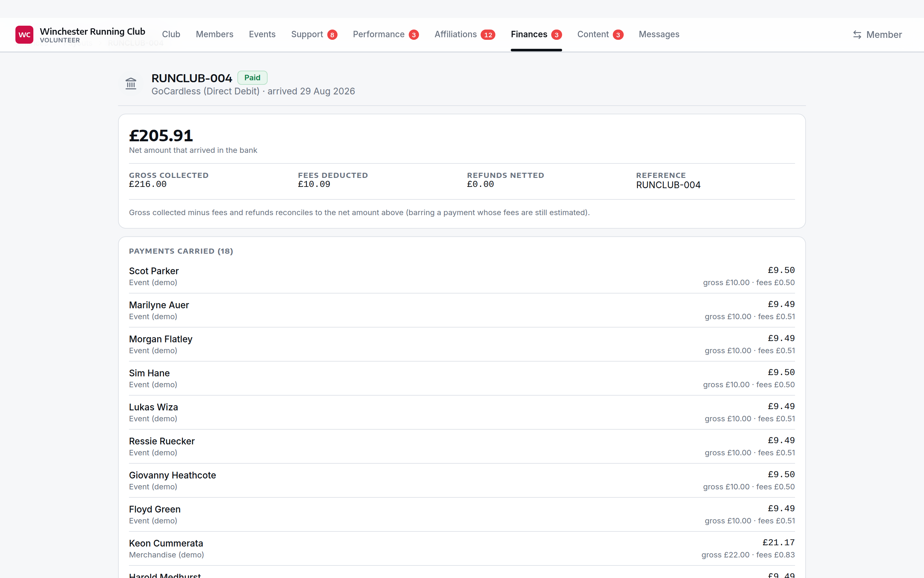Open Keon Cummerata merchandise payment
The height and width of the screenshot is (578, 924).
pyautogui.click(x=462, y=548)
